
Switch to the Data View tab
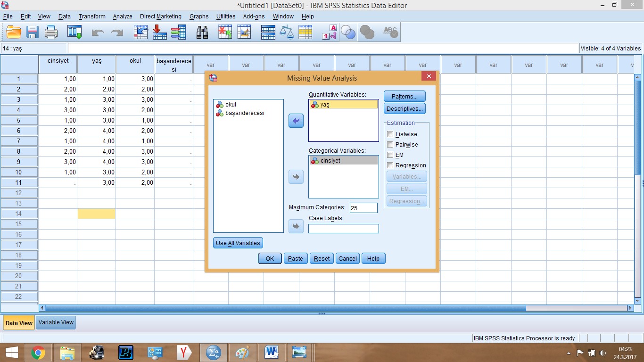coord(19,323)
